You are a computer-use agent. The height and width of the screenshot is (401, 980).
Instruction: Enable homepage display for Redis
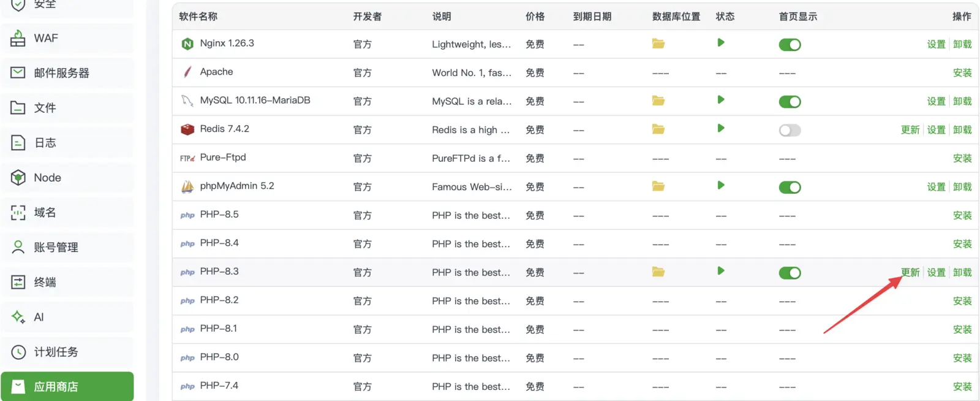coord(790,130)
